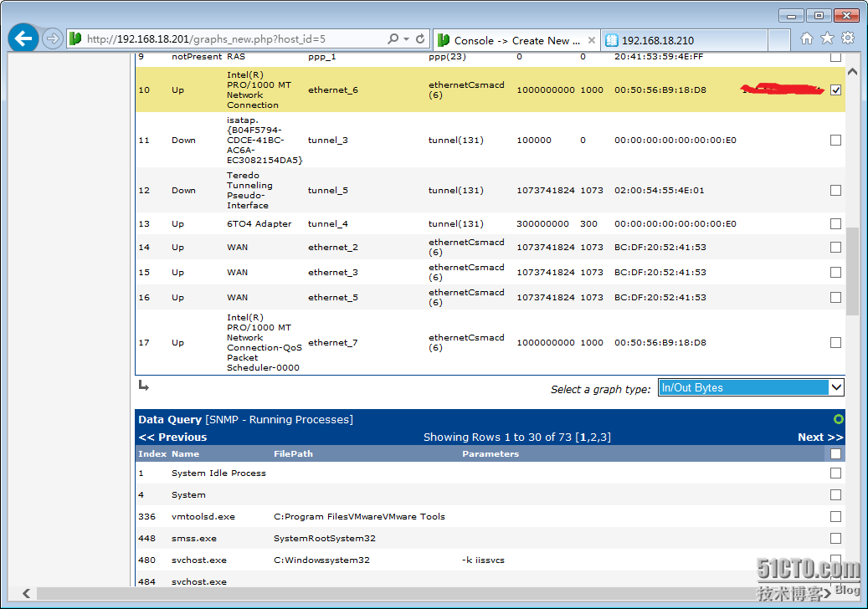This screenshot has width=868, height=609.
Task: Check the Teredo tunnel_5 row checkbox
Action: point(836,190)
